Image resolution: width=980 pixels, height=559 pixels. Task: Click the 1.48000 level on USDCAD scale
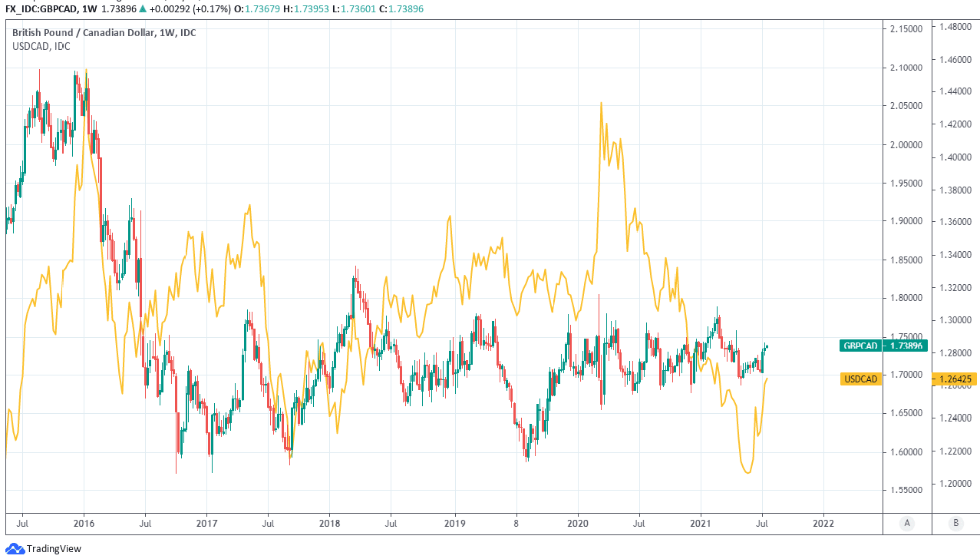click(952, 27)
